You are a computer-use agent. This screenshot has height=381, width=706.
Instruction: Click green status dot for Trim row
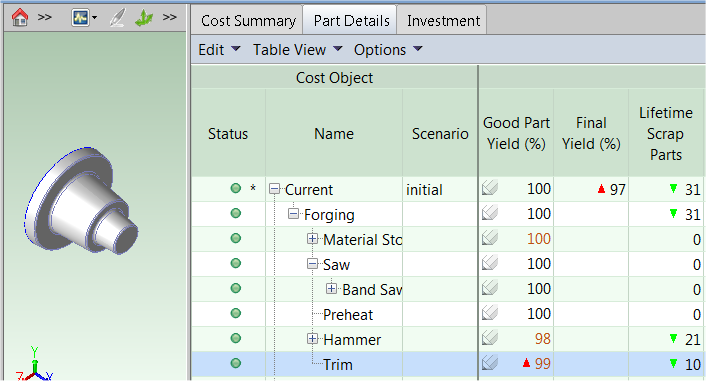235,363
